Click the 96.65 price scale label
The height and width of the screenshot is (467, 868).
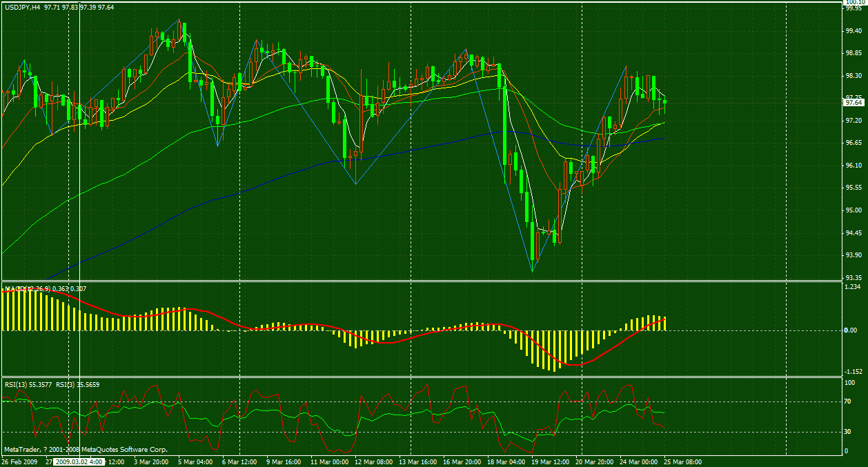[854, 143]
